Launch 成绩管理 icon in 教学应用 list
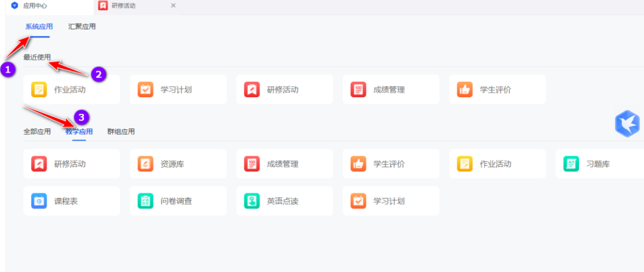The image size is (644, 272). click(252, 164)
